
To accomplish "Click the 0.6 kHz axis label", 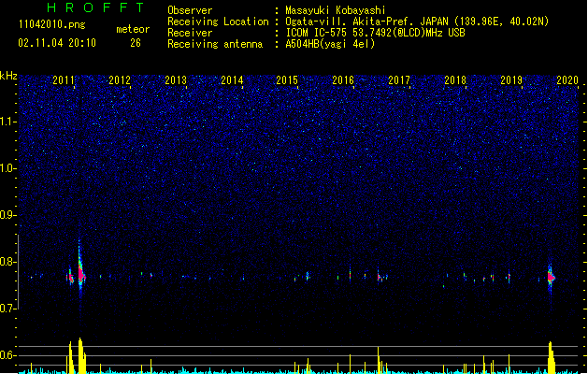I will tap(7, 355).
